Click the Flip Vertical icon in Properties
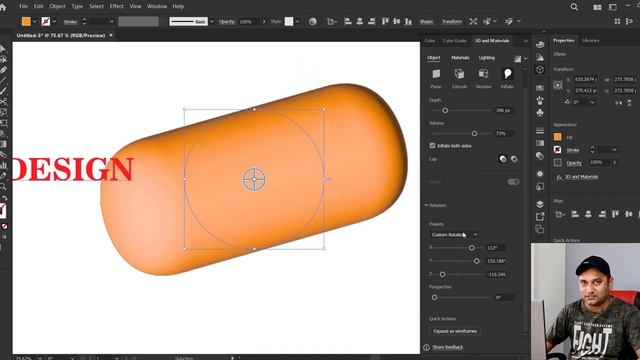 pyautogui.click(x=629, y=102)
